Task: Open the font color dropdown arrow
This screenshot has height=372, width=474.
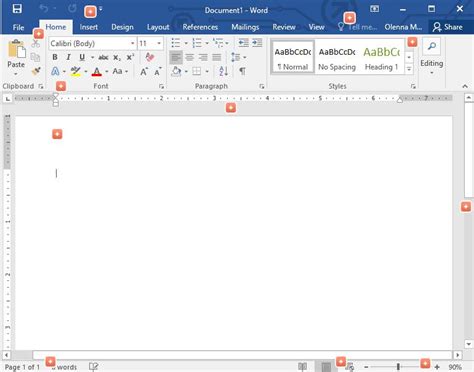Action: 107,71
